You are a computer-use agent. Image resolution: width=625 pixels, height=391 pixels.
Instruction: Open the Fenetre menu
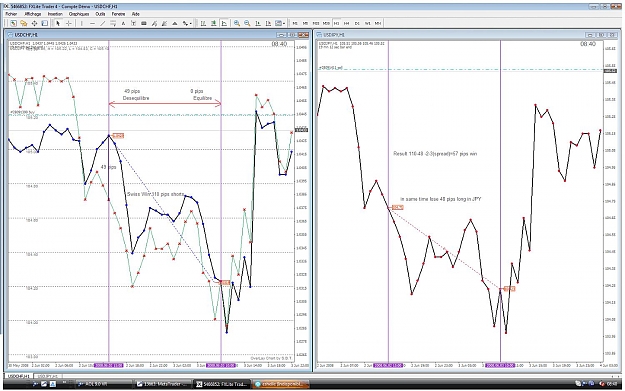pyautogui.click(x=118, y=14)
